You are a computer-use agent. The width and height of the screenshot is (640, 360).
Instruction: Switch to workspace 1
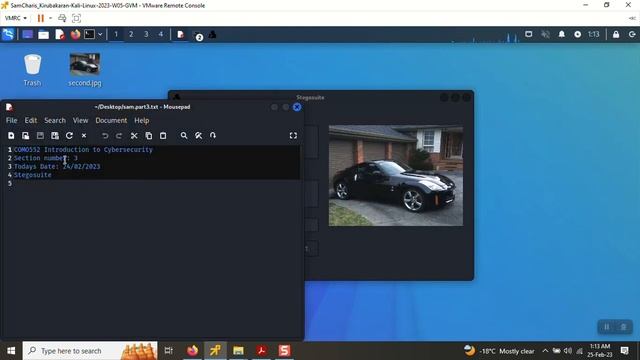(116, 35)
